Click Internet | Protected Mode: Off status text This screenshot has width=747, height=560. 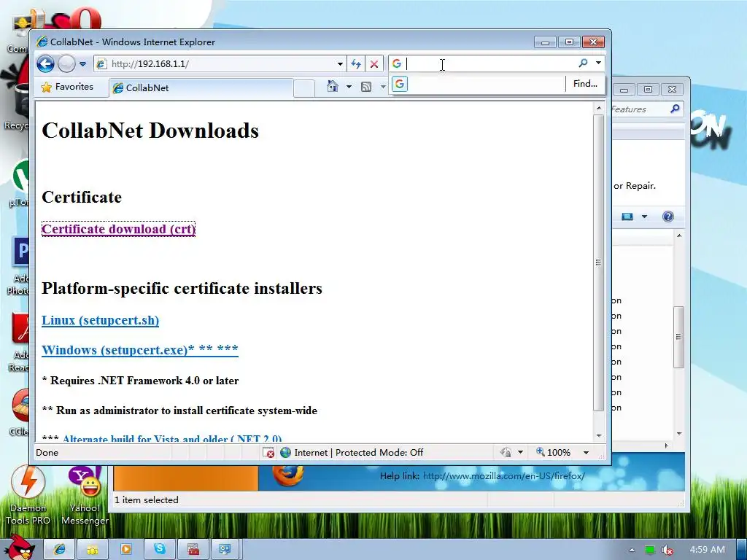[x=359, y=452]
